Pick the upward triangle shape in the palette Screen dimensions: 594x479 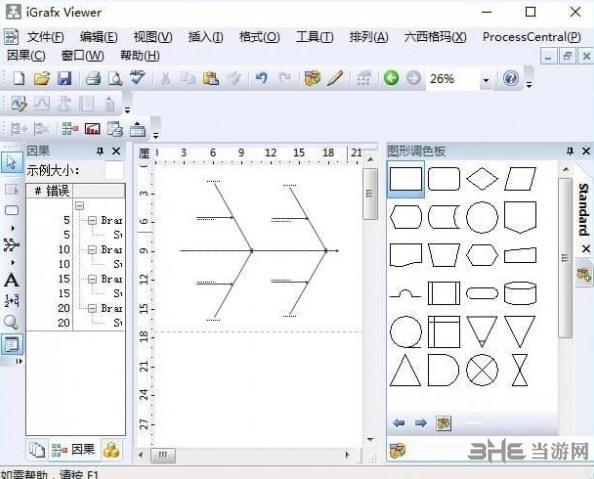(405, 370)
